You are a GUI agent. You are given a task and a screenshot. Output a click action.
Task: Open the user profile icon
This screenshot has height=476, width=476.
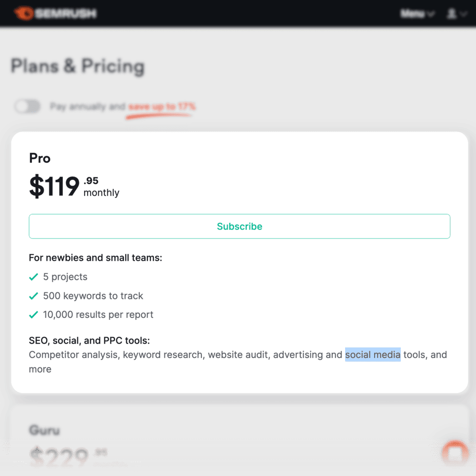[x=451, y=14]
